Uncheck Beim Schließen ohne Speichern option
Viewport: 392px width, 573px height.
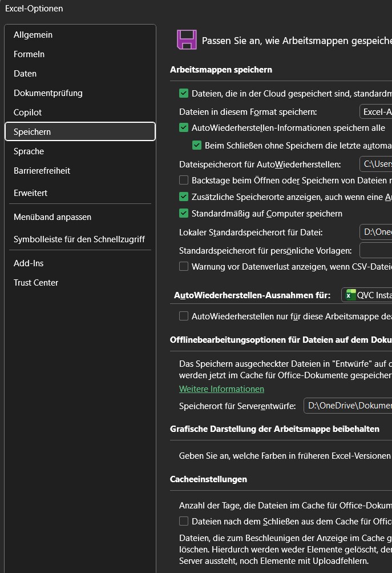(x=197, y=146)
